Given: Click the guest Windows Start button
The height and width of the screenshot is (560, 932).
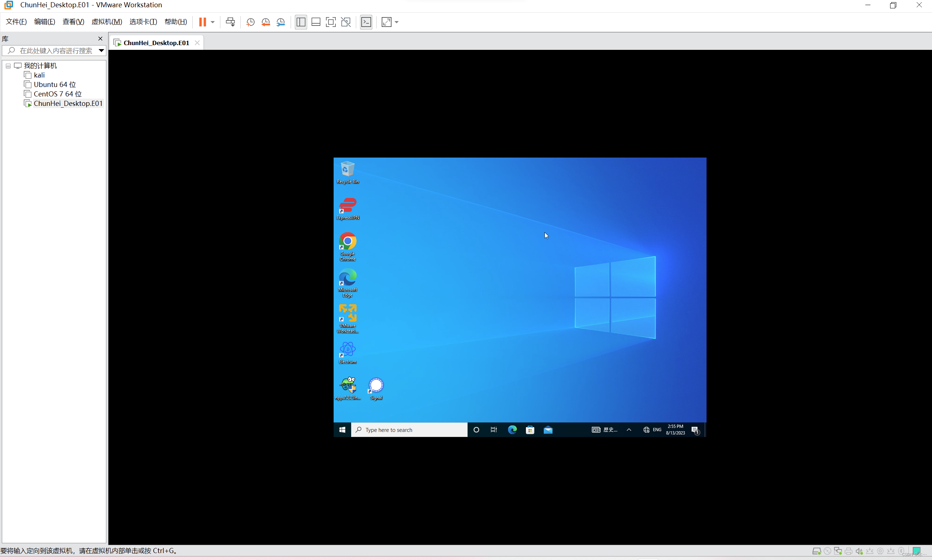Looking at the screenshot, I should [x=342, y=429].
